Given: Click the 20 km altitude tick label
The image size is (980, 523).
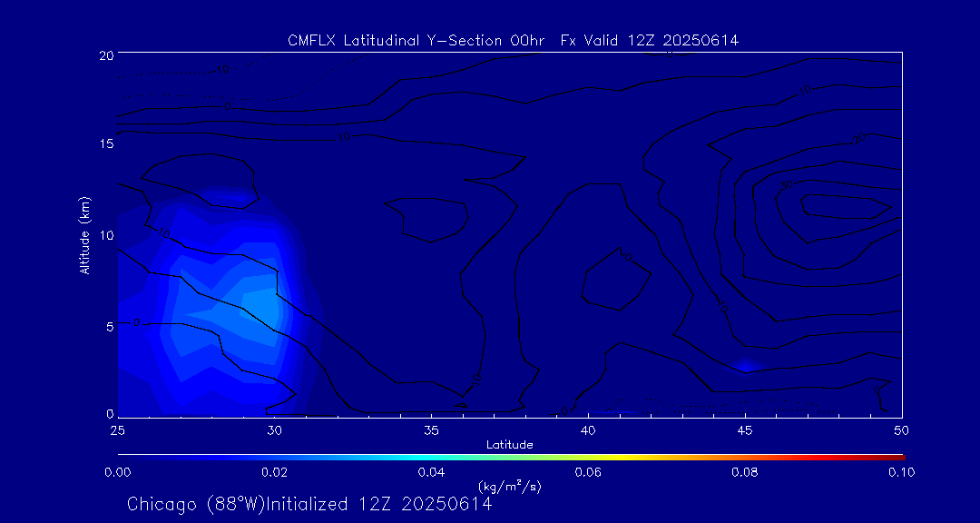Looking at the screenshot, I should (104, 54).
